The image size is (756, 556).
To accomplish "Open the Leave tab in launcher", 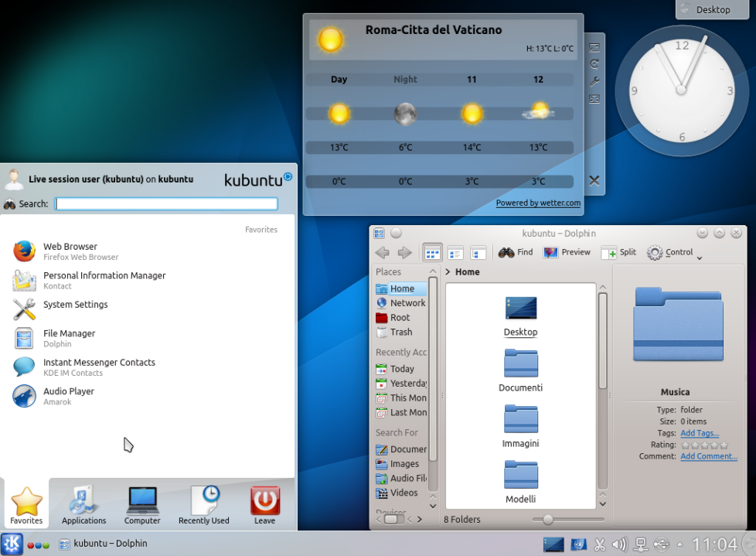I will (264, 505).
